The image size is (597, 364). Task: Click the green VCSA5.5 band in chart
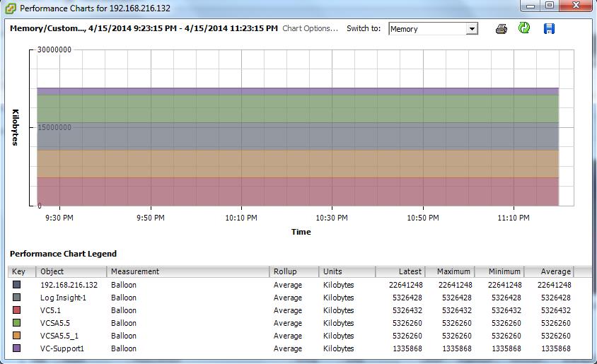click(298, 108)
